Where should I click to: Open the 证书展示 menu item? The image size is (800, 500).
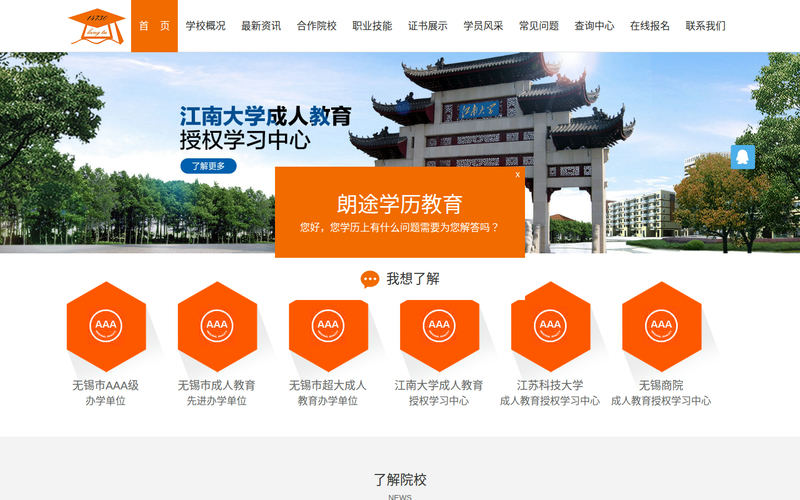pyautogui.click(x=428, y=26)
